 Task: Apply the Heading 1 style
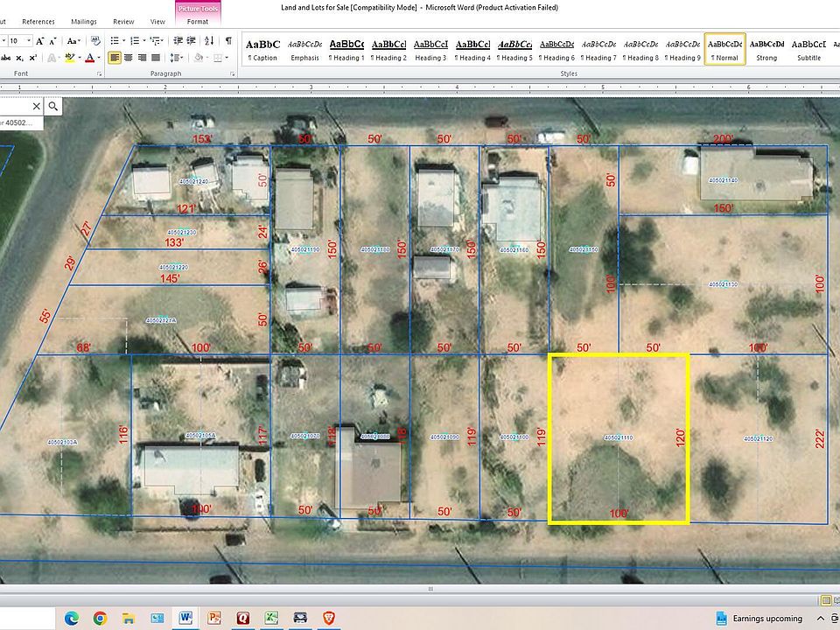click(346, 50)
